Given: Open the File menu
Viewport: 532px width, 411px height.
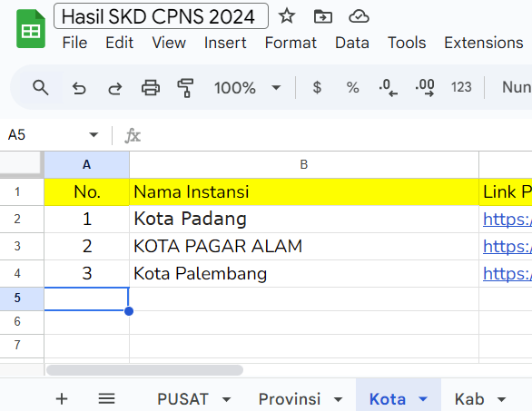Looking at the screenshot, I should (x=74, y=43).
